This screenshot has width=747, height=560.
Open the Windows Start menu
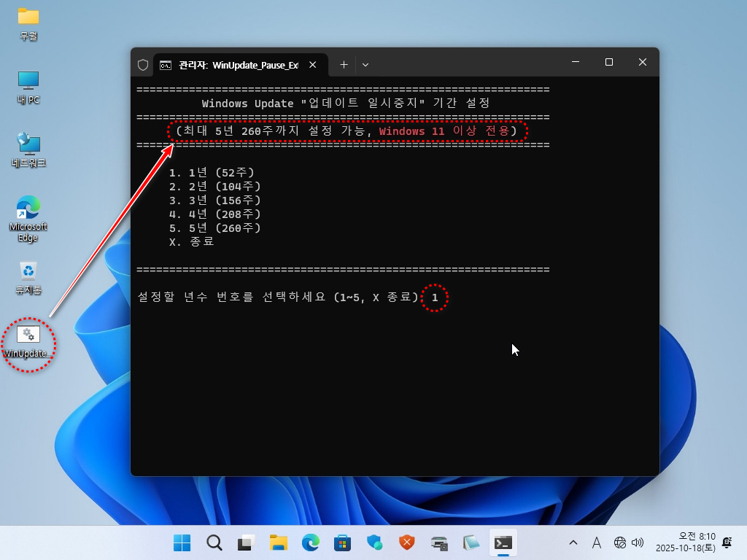coord(182,542)
